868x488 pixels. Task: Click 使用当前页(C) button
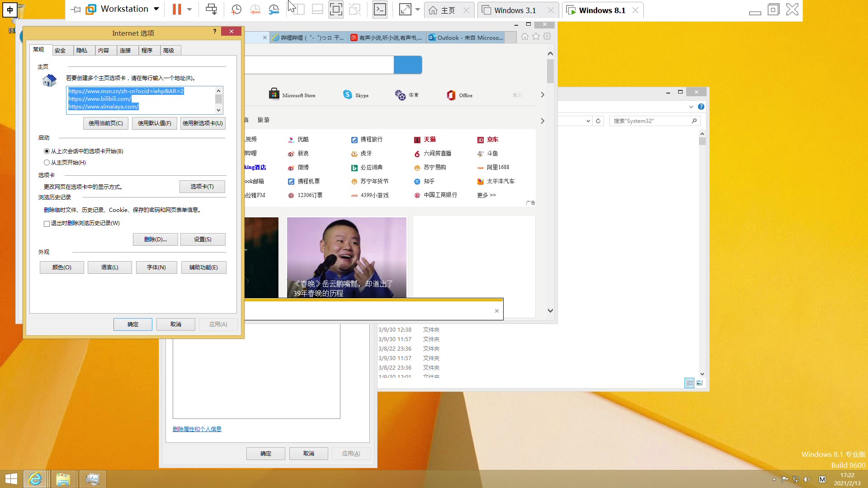[106, 123]
